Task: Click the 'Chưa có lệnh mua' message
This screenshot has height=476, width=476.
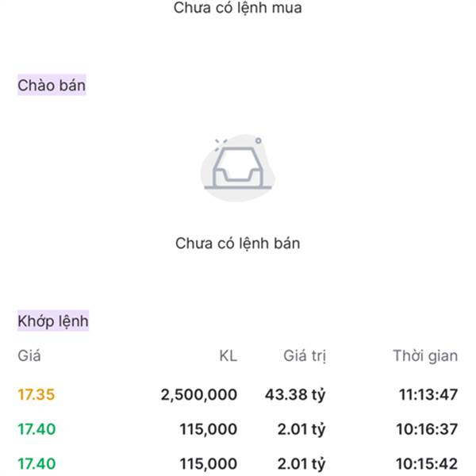Action: (x=238, y=9)
